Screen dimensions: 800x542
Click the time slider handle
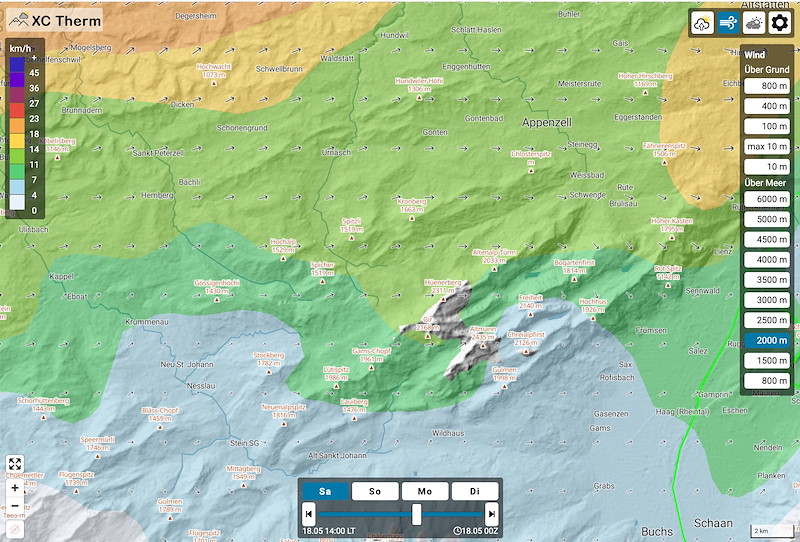(416, 514)
